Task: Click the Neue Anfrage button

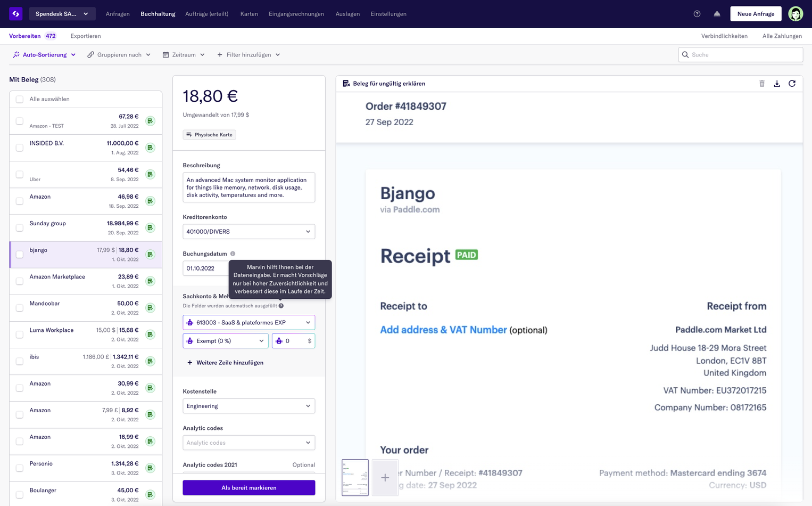Action: pyautogui.click(x=756, y=14)
